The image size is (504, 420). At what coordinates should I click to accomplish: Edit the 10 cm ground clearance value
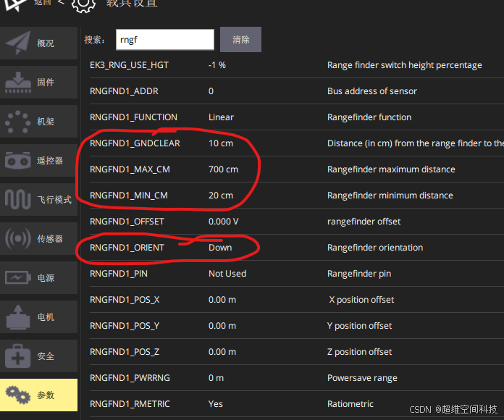click(x=221, y=143)
